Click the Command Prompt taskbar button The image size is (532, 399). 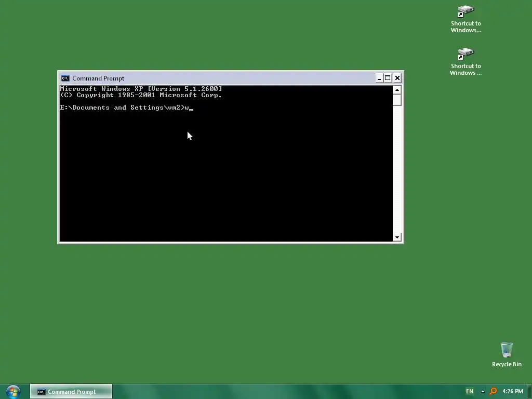[x=71, y=392]
